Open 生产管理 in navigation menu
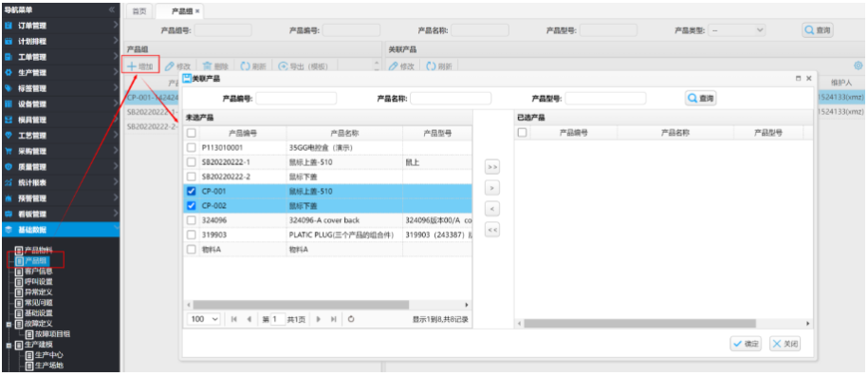The width and height of the screenshot is (868, 375). 60,72
